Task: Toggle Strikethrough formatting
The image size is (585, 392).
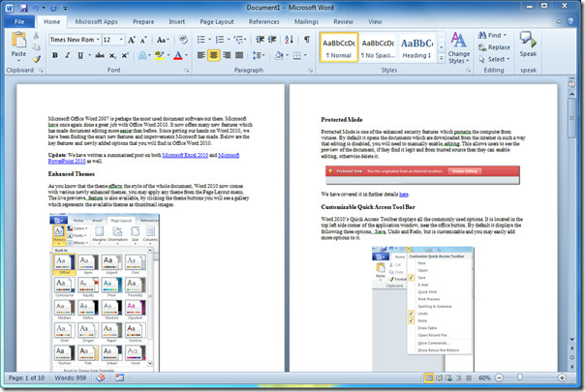Action: click(100, 55)
